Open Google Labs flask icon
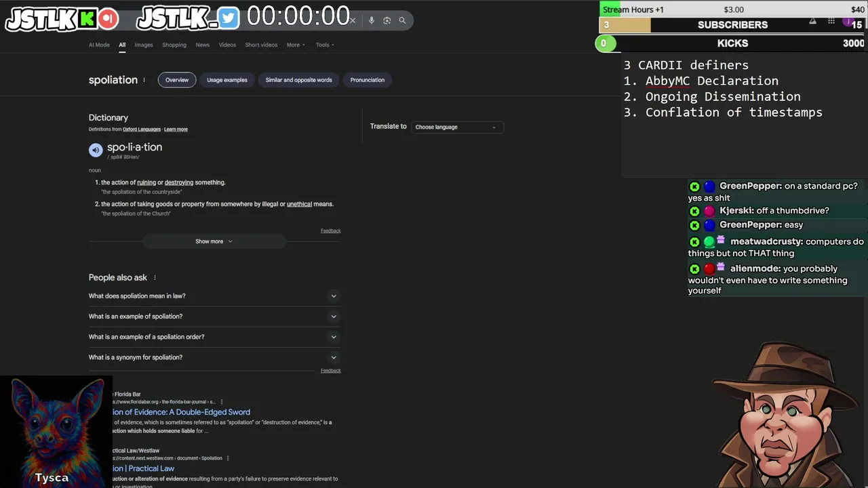The image size is (868, 488). (x=812, y=21)
